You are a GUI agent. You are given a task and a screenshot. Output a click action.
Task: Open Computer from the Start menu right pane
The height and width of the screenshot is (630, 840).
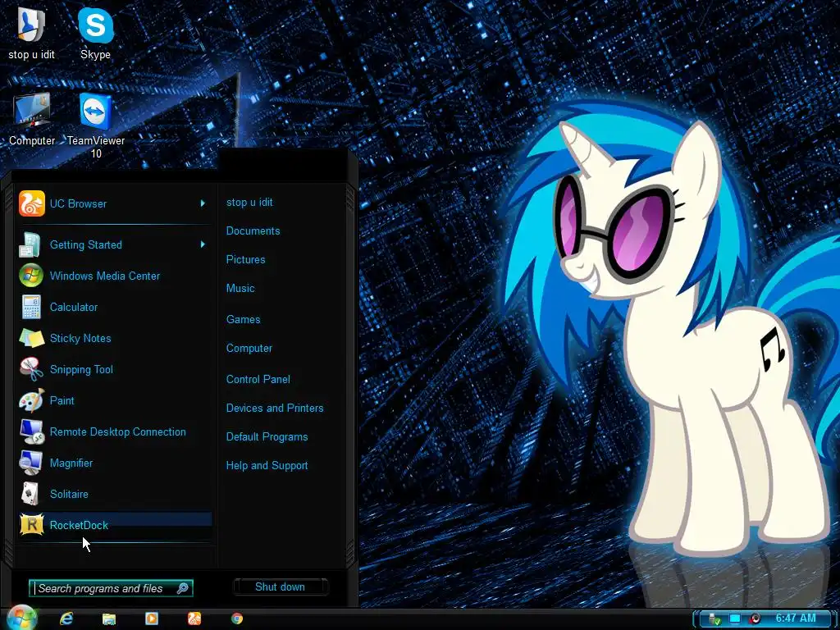pyautogui.click(x=249, y=348)
